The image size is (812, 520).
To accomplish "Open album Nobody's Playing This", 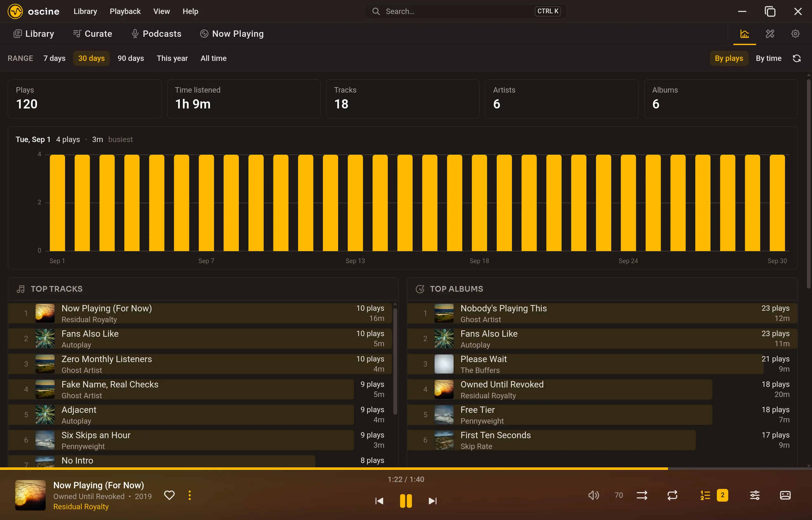I will (x=602, y=313).
